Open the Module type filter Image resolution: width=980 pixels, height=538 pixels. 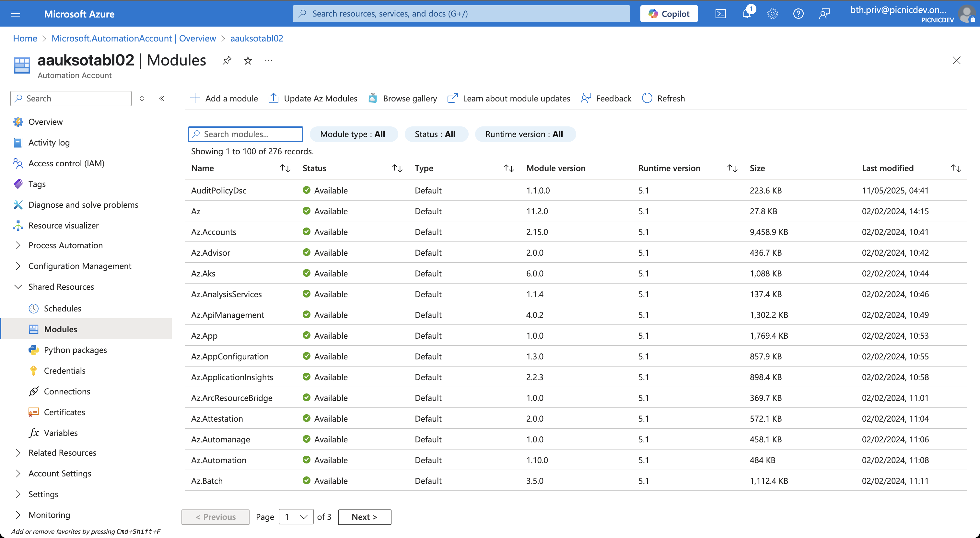[x=354, y=134]
